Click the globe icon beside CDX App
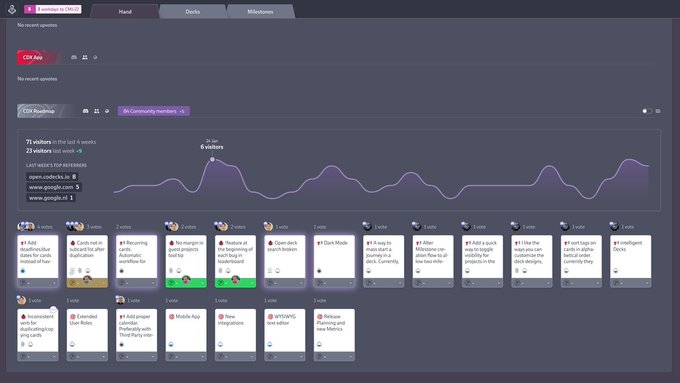This screenshot has width=680, height=383. point(95,57)
